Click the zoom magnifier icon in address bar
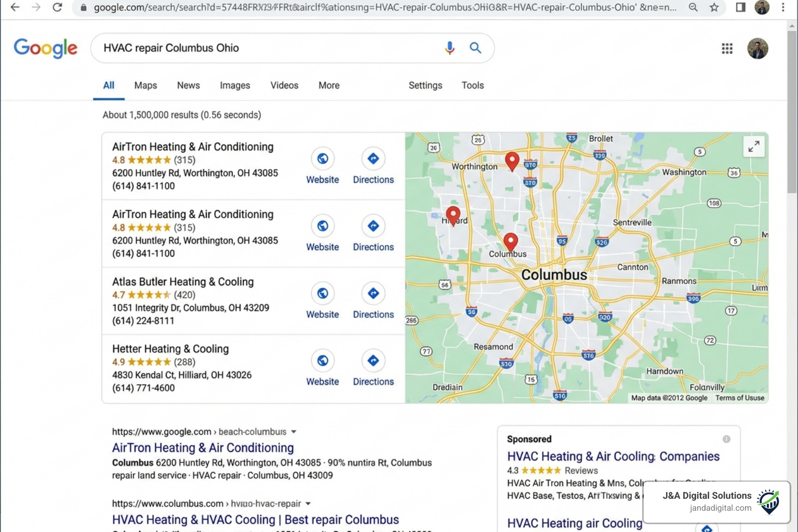Viewport: 798px width, 532px height. coord(693,7)
